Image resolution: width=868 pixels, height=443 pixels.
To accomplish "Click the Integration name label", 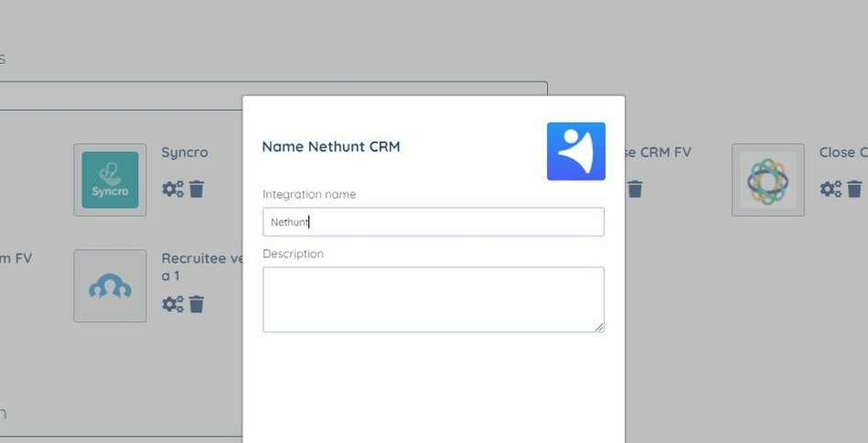I will point(309,194).
